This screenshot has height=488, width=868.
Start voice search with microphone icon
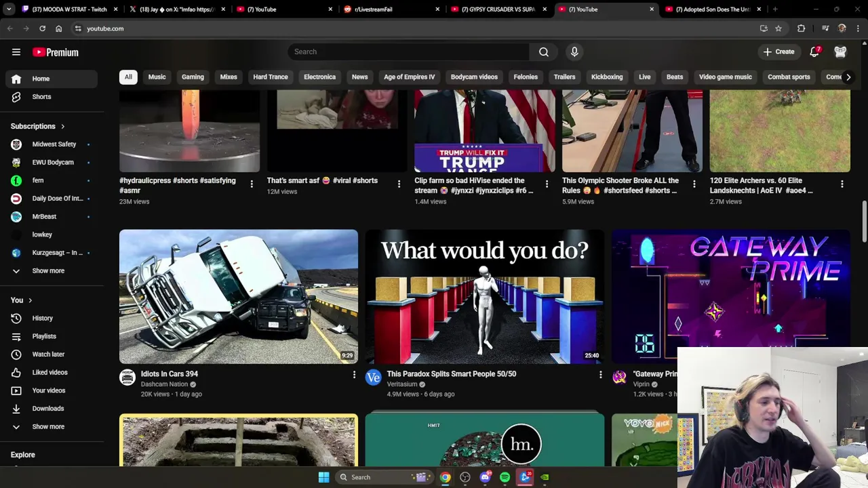[574, 52]
